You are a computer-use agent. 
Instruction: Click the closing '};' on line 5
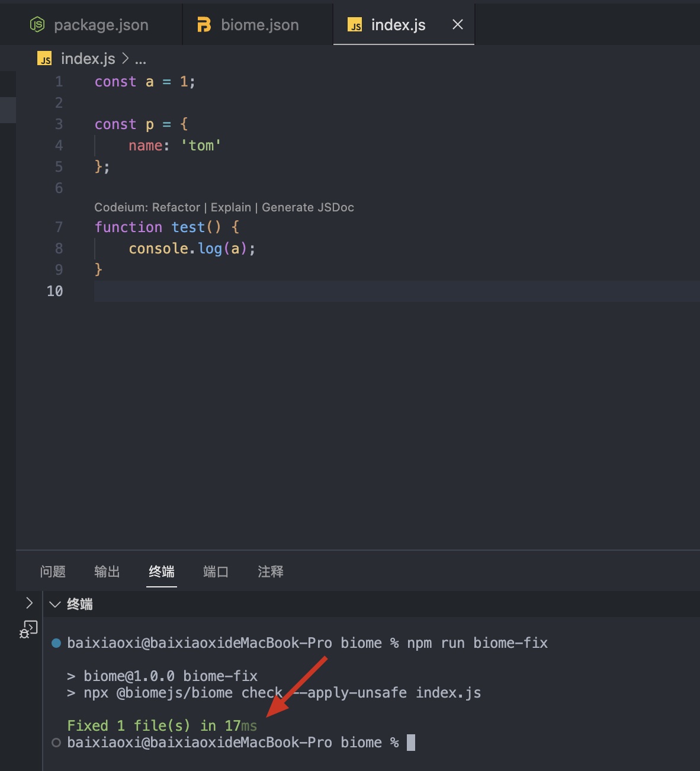(x=102, y=167)
